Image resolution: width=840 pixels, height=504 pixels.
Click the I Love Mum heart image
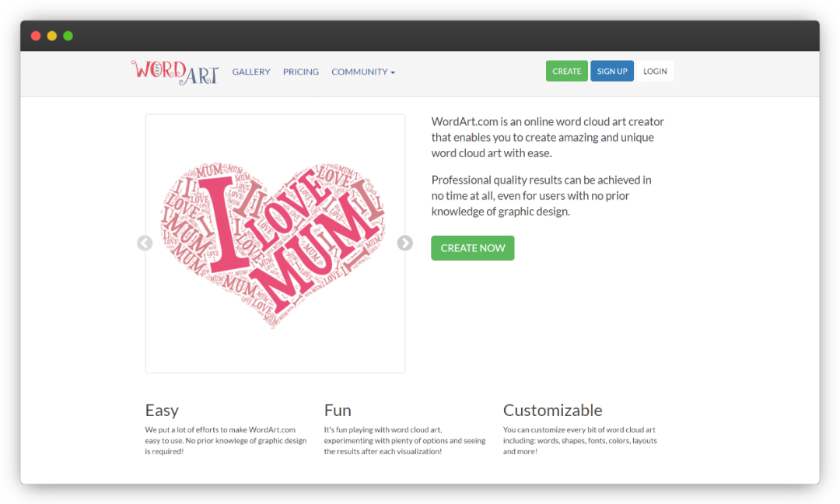point(273,243)
